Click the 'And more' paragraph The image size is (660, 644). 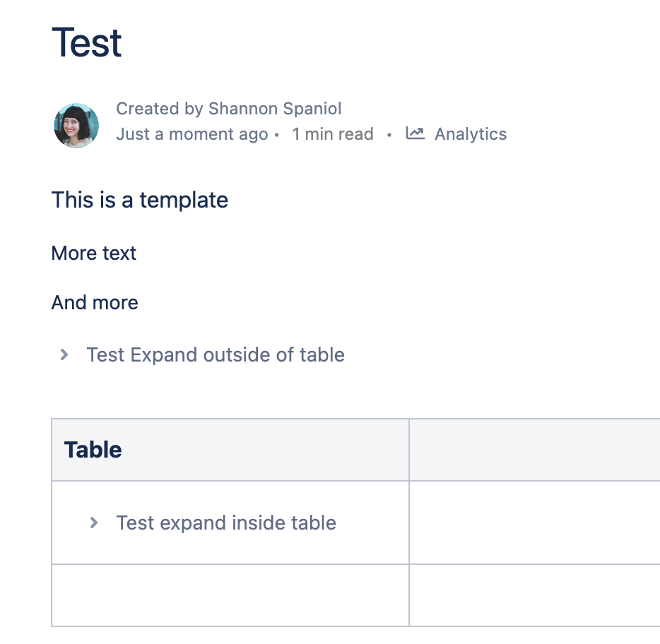95,302
